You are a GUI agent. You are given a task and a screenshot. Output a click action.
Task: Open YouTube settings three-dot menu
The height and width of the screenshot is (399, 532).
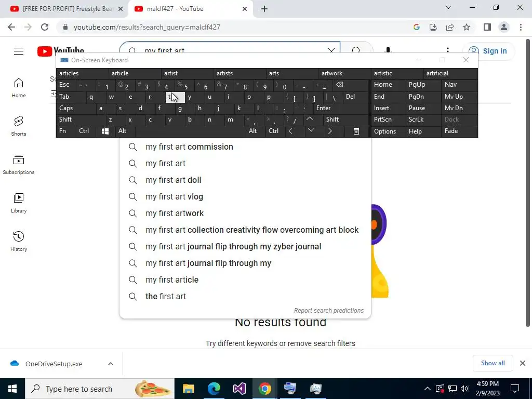(x=448, y=50)
